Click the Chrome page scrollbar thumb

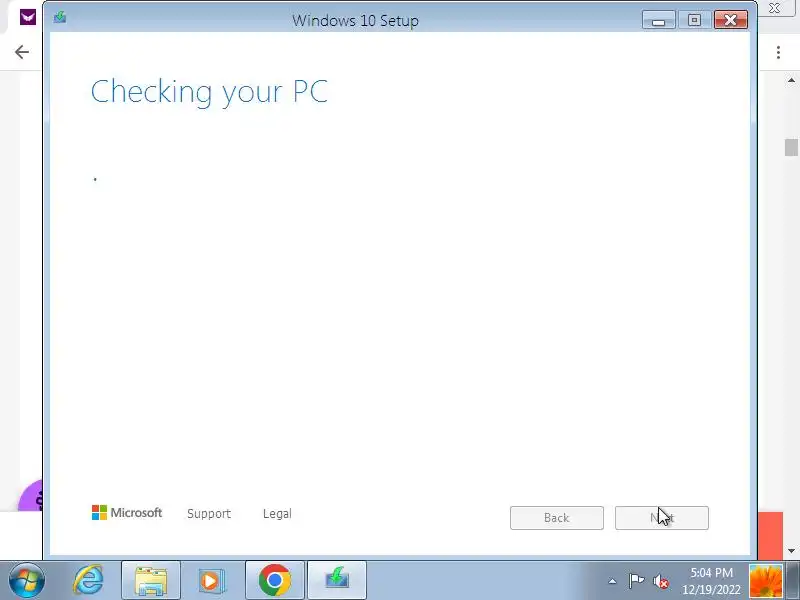[791, 147]
